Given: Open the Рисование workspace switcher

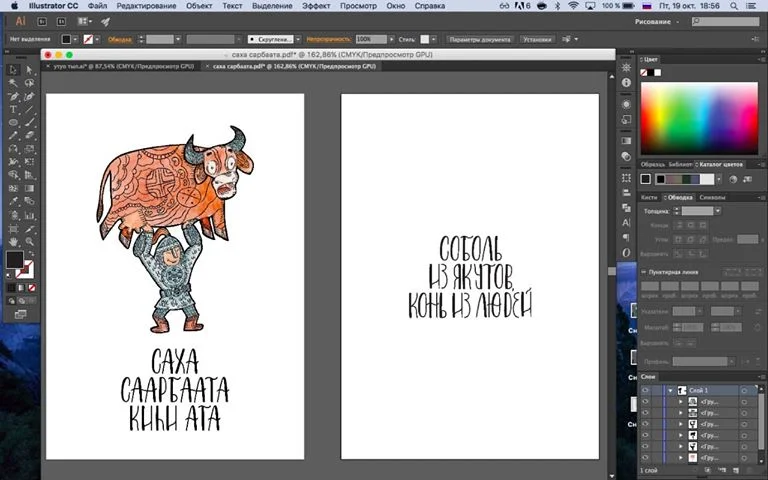Looking at the screenshot, I should [x=657, y=22].
